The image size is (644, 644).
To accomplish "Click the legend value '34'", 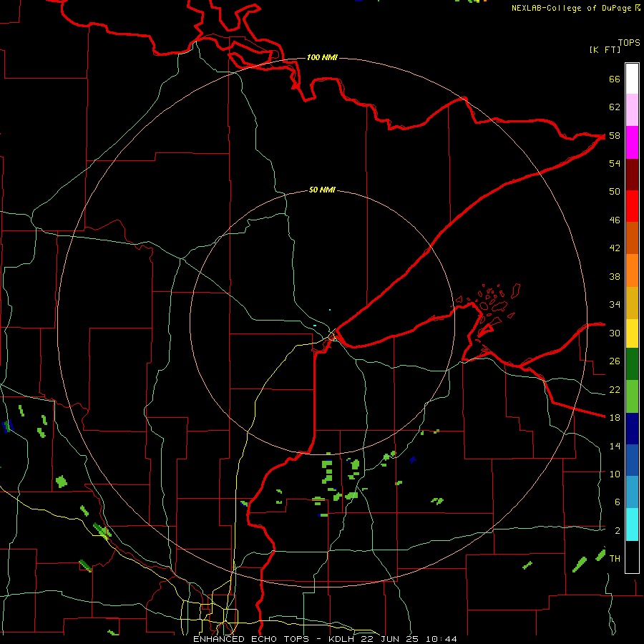I will [x=615, y=305].
